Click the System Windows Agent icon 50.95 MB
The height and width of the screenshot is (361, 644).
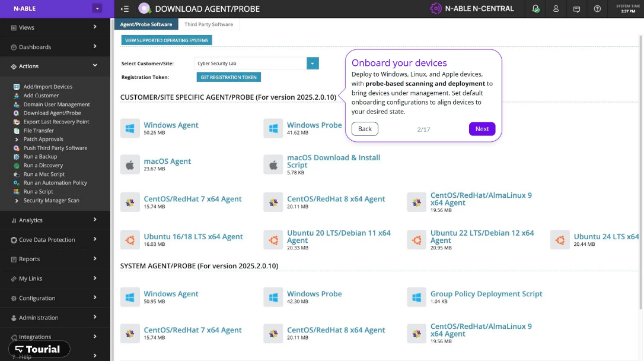pyautogui.click(x=130, y=297)
